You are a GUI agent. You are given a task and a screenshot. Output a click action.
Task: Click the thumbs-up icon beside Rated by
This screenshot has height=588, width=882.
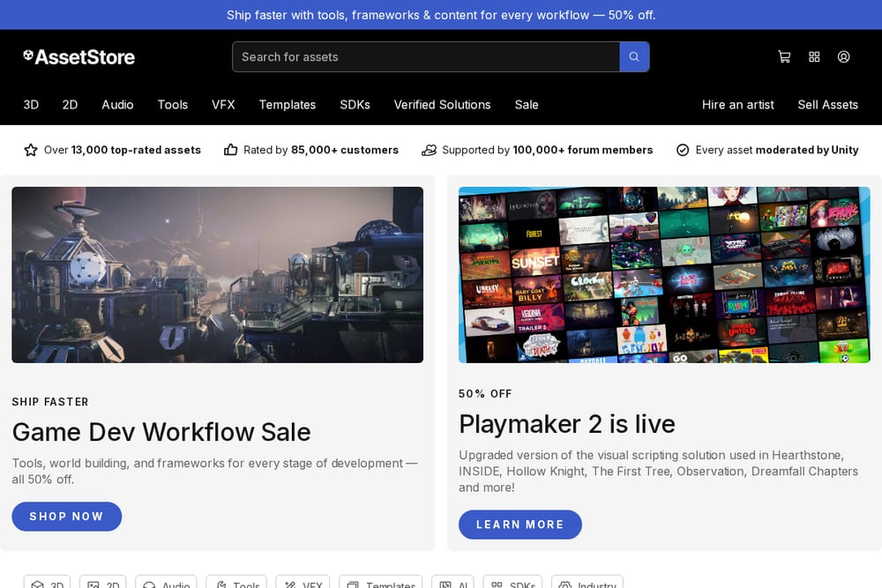point(230,150)
